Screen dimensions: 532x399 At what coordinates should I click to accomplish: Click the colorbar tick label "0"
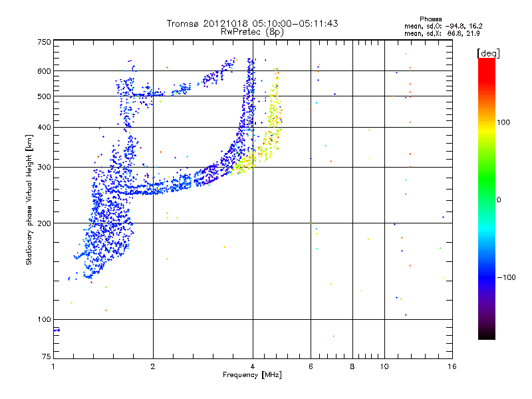click(x=499, y=200)
